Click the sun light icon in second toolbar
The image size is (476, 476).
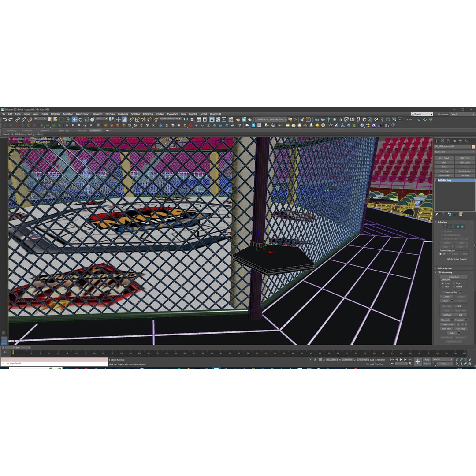(x=317, y=125)
